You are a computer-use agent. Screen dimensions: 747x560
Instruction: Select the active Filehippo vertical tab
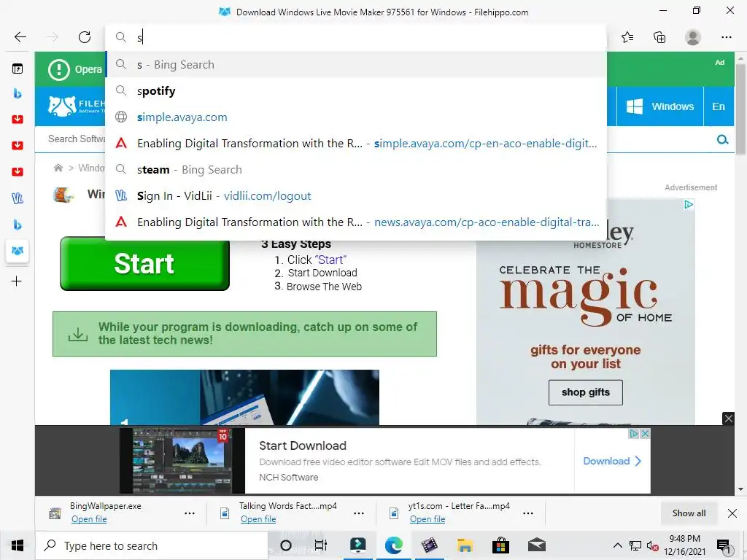[18, 251]
